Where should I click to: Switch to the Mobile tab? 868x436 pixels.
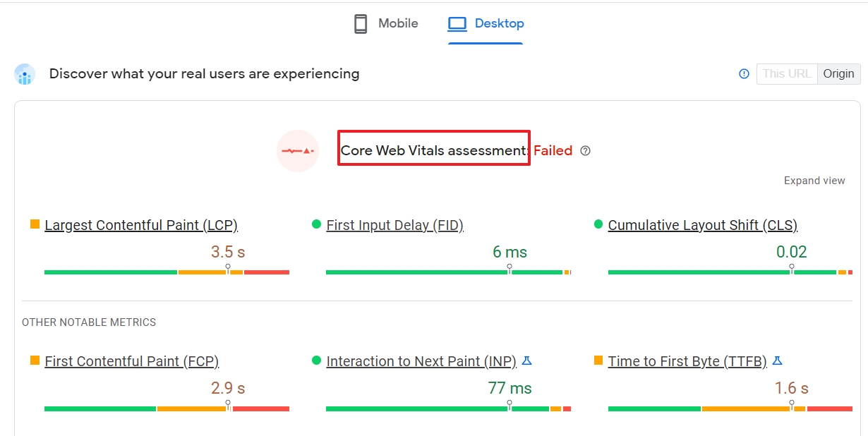click(x=385, y=24)
